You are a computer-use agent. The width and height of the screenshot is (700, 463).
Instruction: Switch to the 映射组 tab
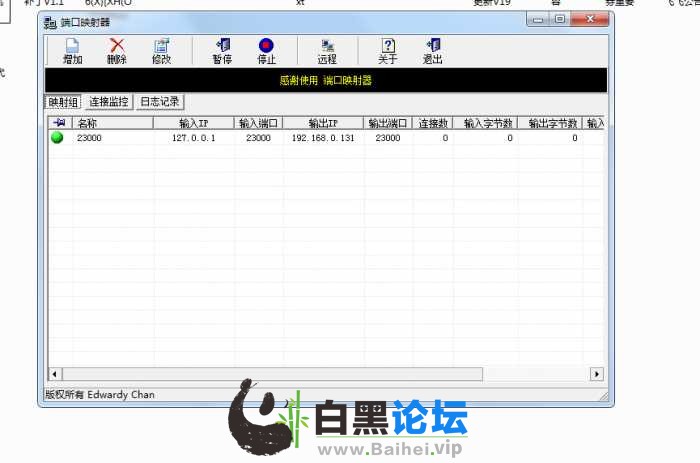[x=63, y=102]
